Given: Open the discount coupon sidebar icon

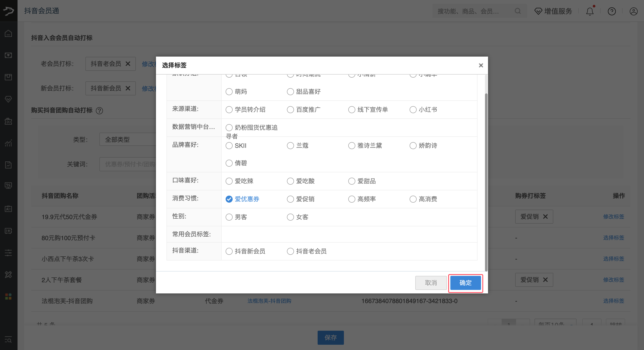Looking at the screenshot, I should click(x=8, y=121).
